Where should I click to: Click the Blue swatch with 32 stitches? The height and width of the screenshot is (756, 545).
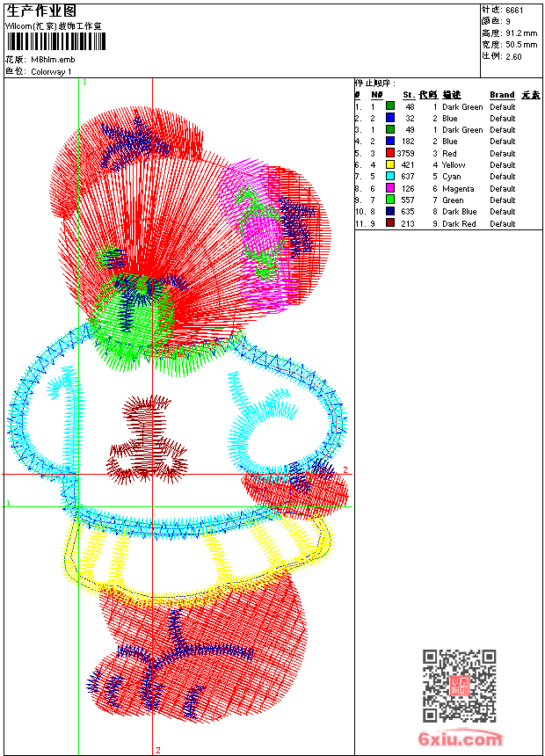click(x=390, y=118)
